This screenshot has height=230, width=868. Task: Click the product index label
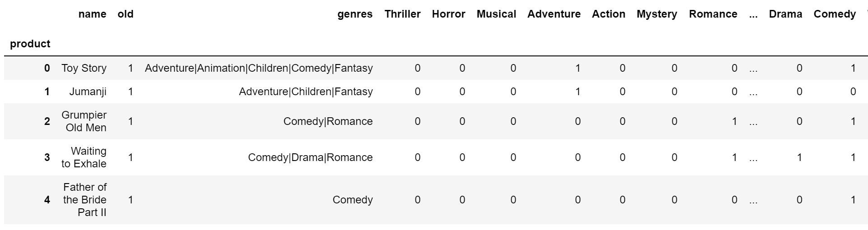30,44
